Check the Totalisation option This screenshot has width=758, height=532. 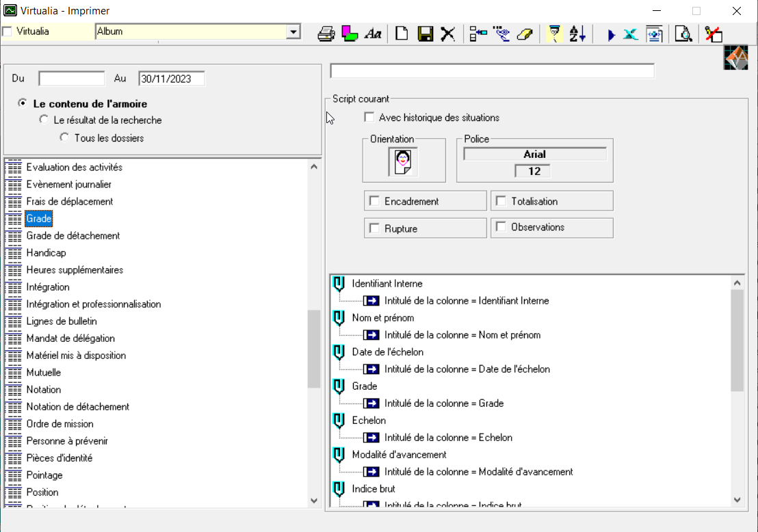(501, 201)
